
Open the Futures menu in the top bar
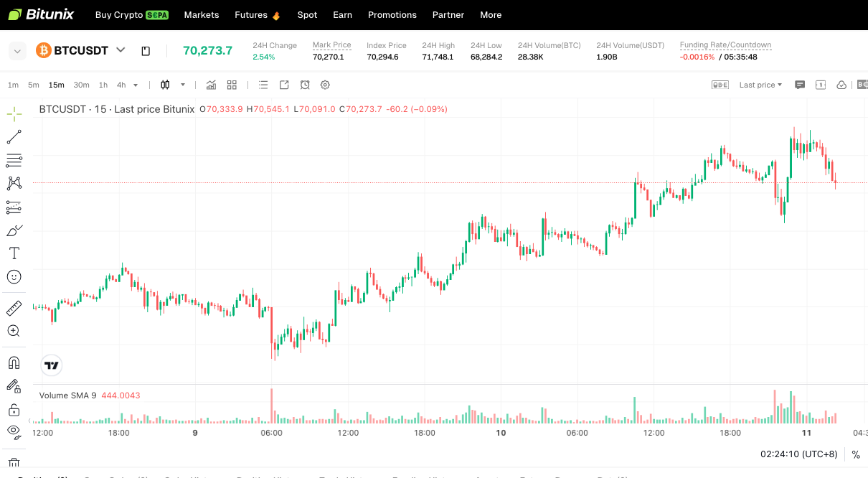coord(250,14)
